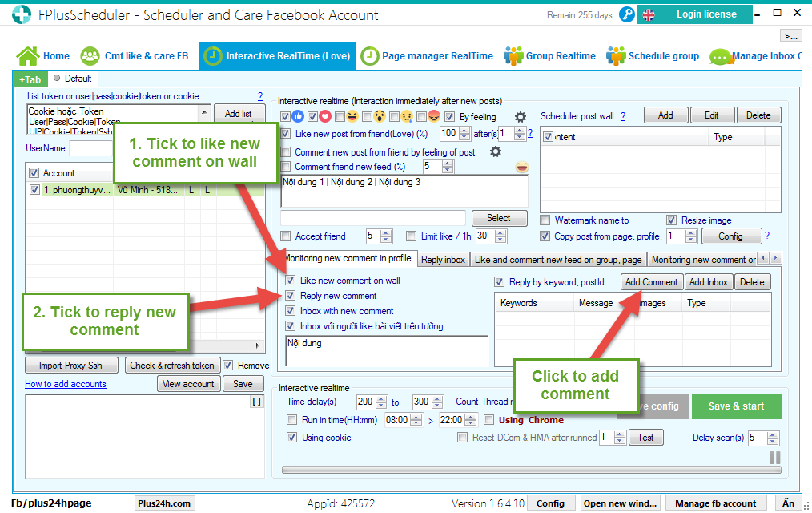This screenshot has height=513, width=812.
Task: Enable Comment friend new feed checkbox
Action: pyautogui.click(x=285, y=167)
